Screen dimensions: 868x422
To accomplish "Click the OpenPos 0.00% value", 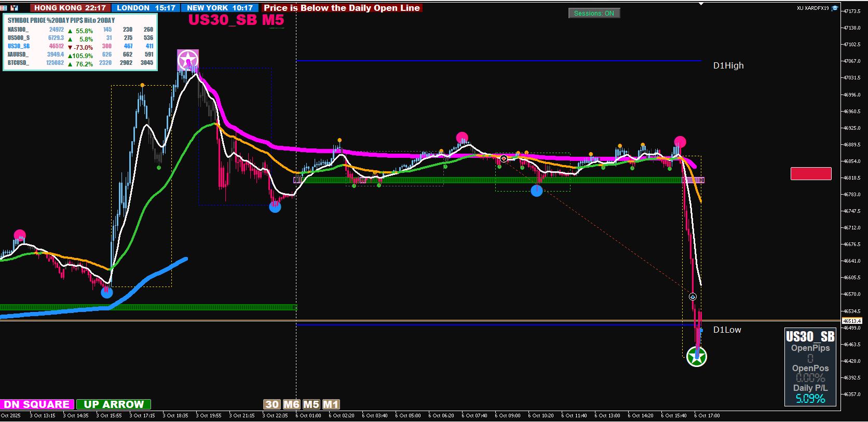I will [x=810, y=378].
